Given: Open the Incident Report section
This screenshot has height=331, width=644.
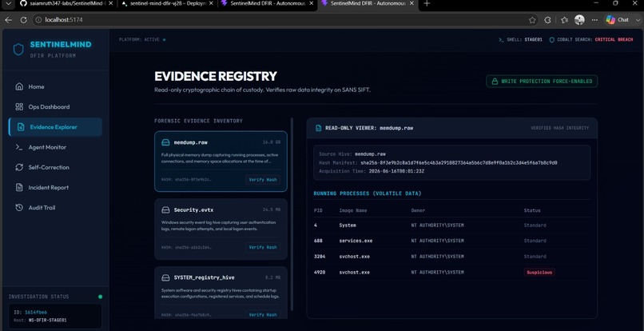Looking at the screenshot, I should click(x=55, y=187).
